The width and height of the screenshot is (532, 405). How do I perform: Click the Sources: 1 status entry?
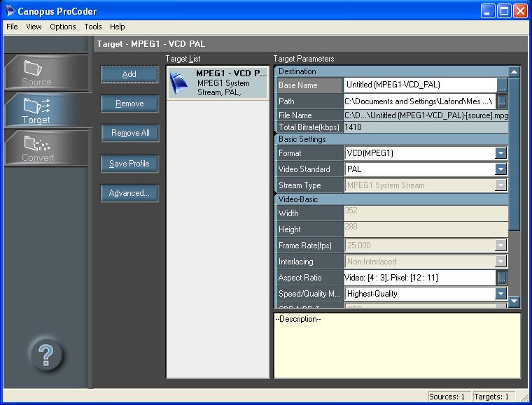[x=449, y=397]
